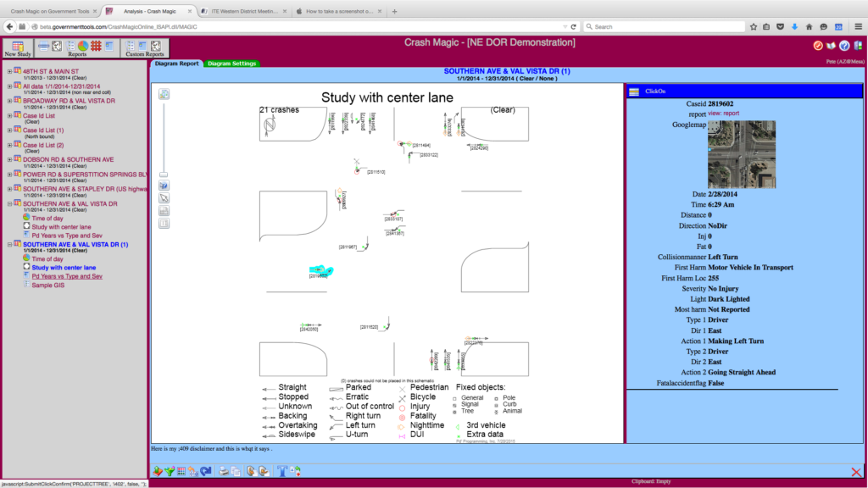
Task: Reload the page with the refresh button
Action: point(574,26)
